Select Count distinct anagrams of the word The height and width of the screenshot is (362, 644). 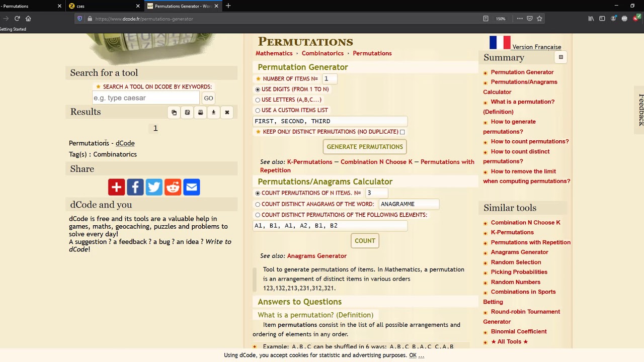(x=258, y=204)
